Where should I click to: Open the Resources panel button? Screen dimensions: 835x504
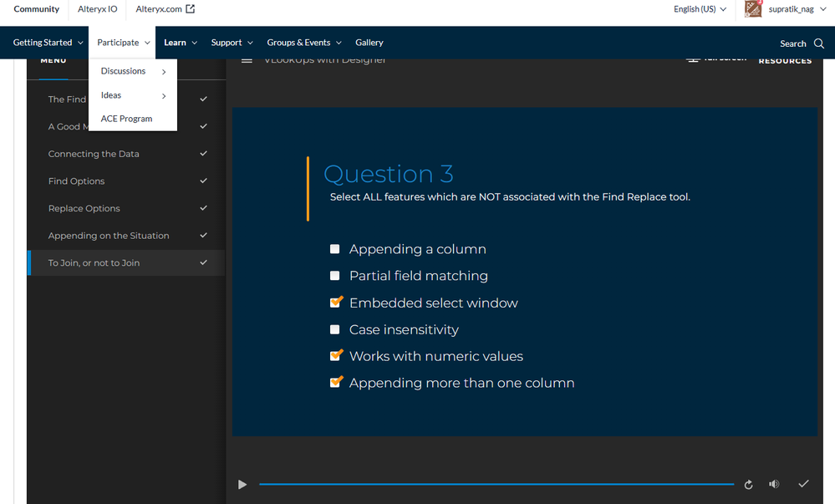(785, 61)
